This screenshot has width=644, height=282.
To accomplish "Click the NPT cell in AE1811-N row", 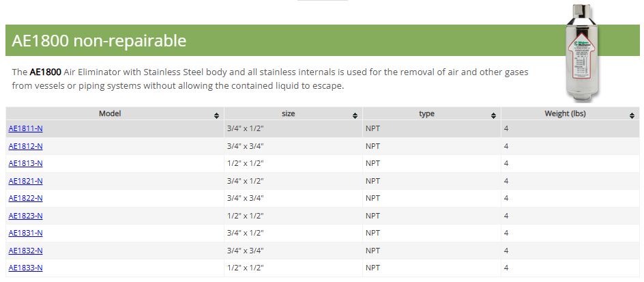I will click(372, 128).
